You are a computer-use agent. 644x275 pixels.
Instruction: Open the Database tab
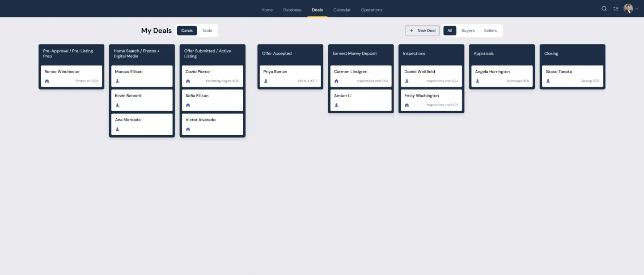coord(292,10)
